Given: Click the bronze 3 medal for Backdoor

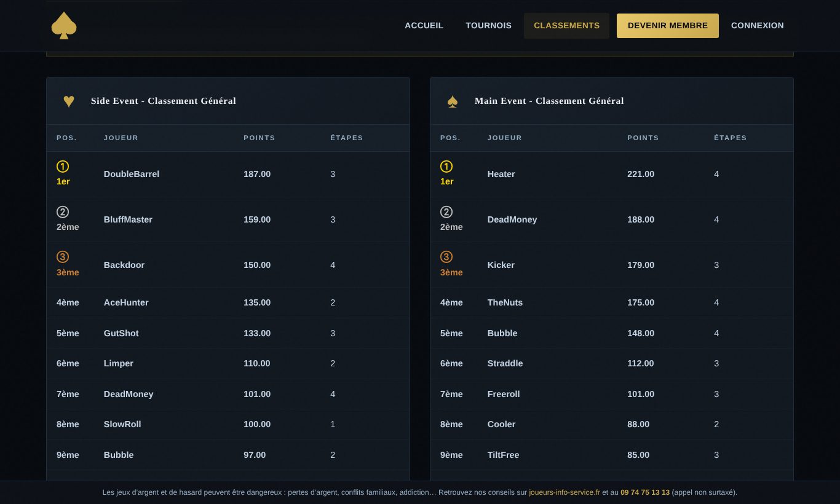Looking at the screenshot, I should tap(63, 257).
